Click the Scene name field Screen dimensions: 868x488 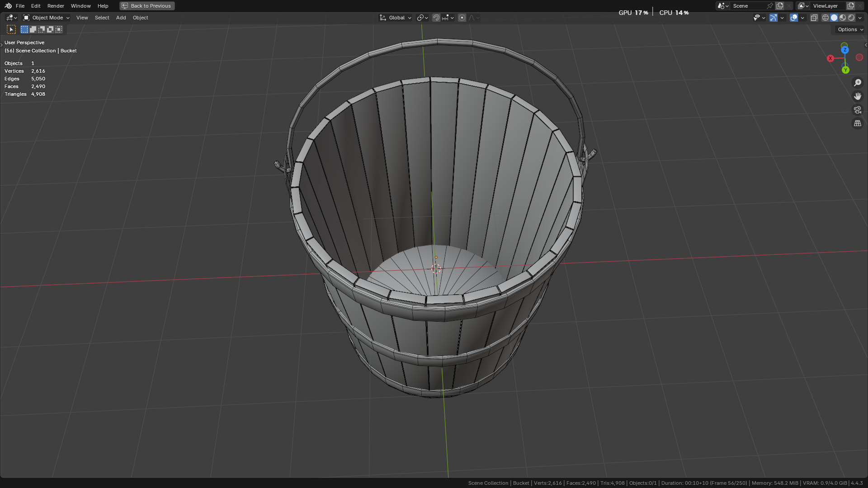coord(748,6)
